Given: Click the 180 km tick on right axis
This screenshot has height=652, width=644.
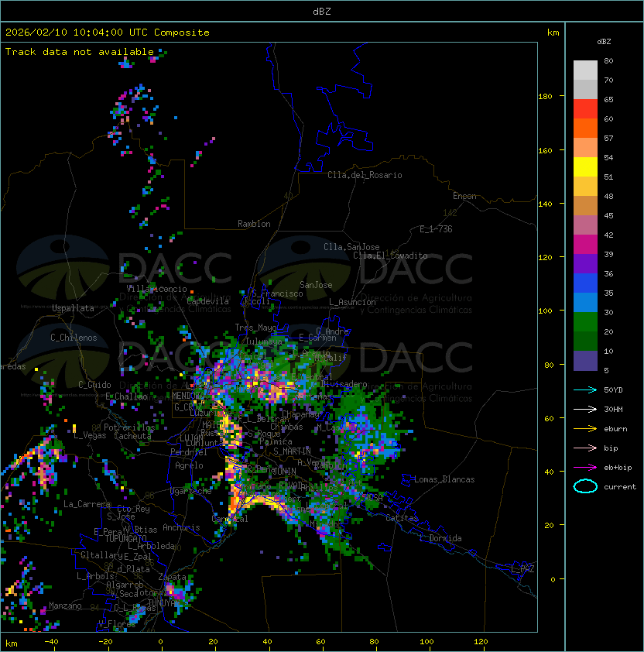Looking at the screenshot, I should pos(545,97).
